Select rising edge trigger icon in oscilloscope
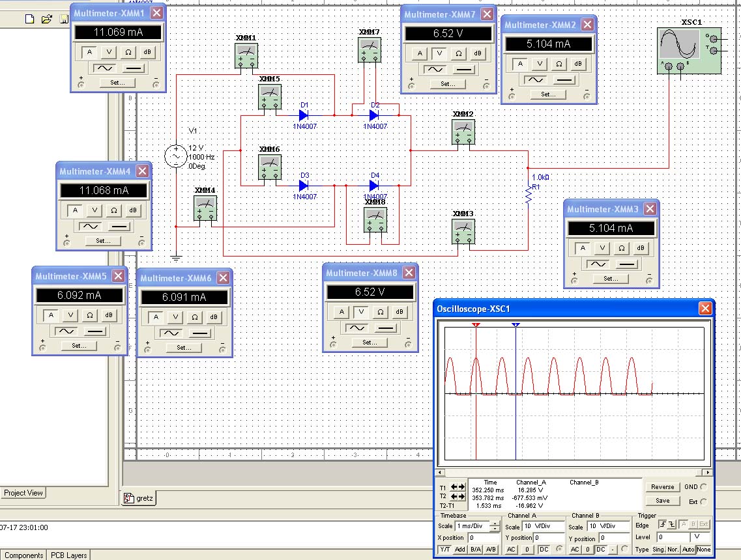This screenshot has width=741, height=560. (662, 525)
